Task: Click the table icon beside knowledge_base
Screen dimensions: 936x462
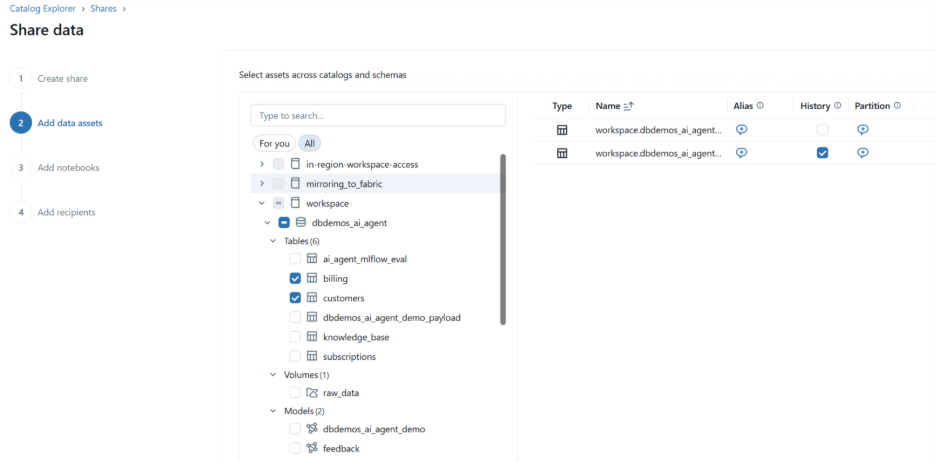Action: tap(312, 337)
